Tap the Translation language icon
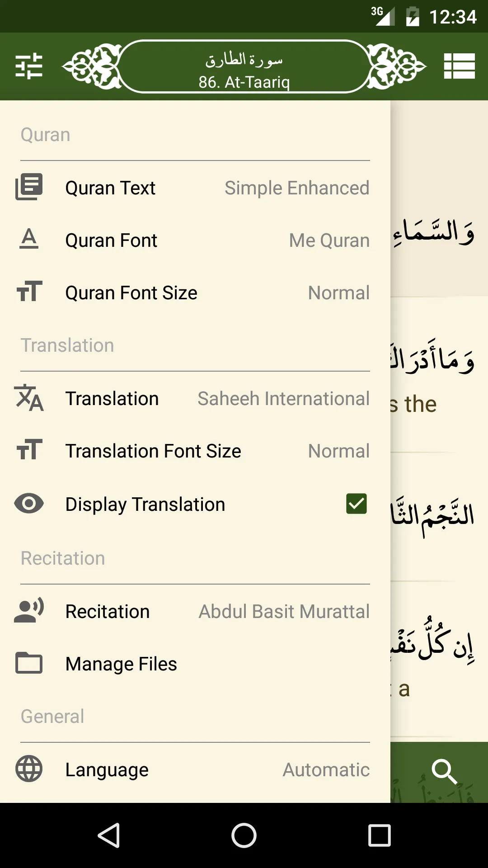Image resolution: width=488 pixels, height=868 pixels. [x=29, y=398]
